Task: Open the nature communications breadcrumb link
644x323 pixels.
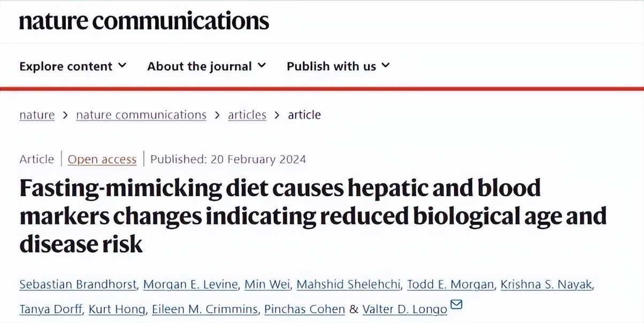Action: click(141, 115)
